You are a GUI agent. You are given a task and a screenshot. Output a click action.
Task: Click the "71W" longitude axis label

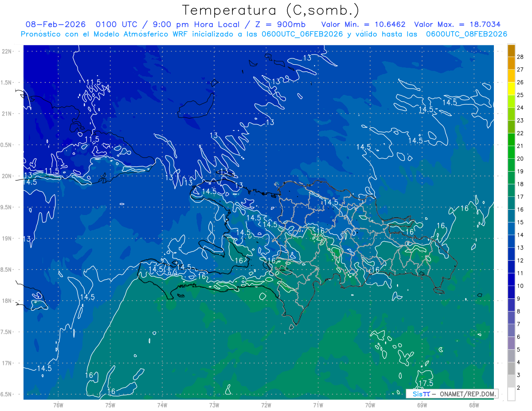coord(318,405)
